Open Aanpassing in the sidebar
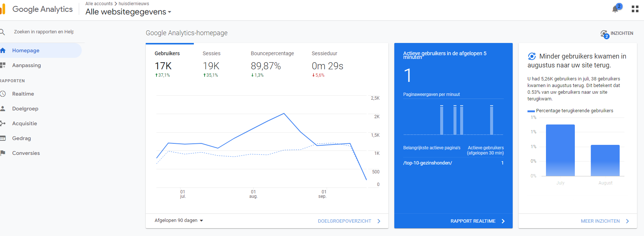The image size is (644, 236). [40, 65]
